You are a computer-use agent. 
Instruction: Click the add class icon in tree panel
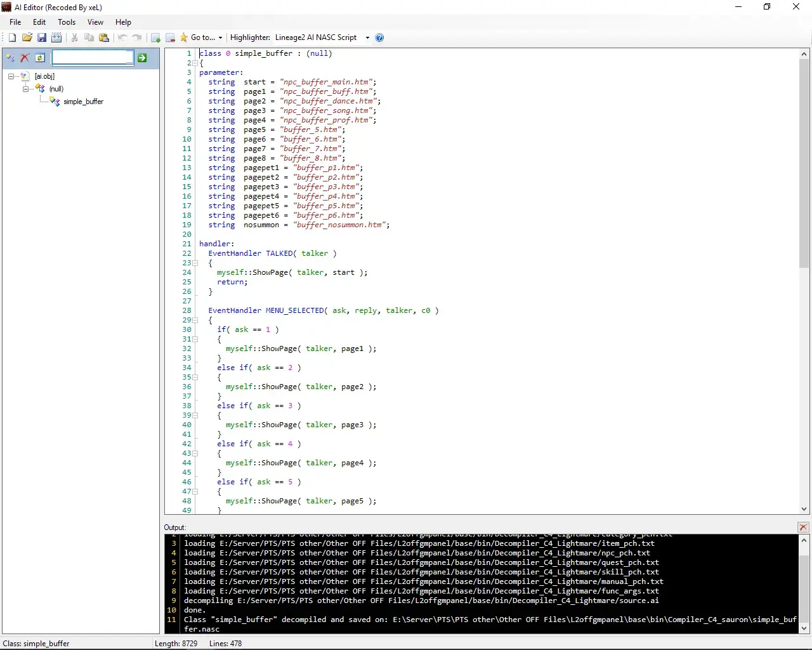click(11, 58)
